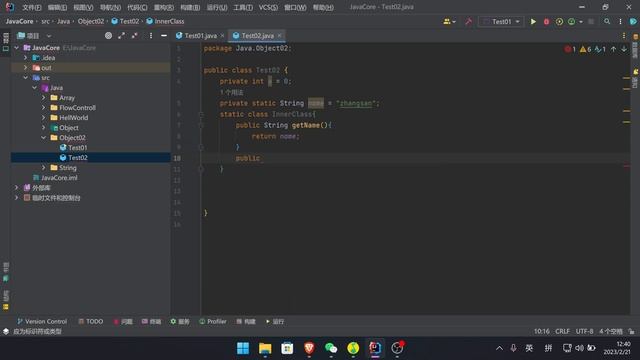
Task: Open the Search Everywhere magnifier icon
Action: pos(607,22)
